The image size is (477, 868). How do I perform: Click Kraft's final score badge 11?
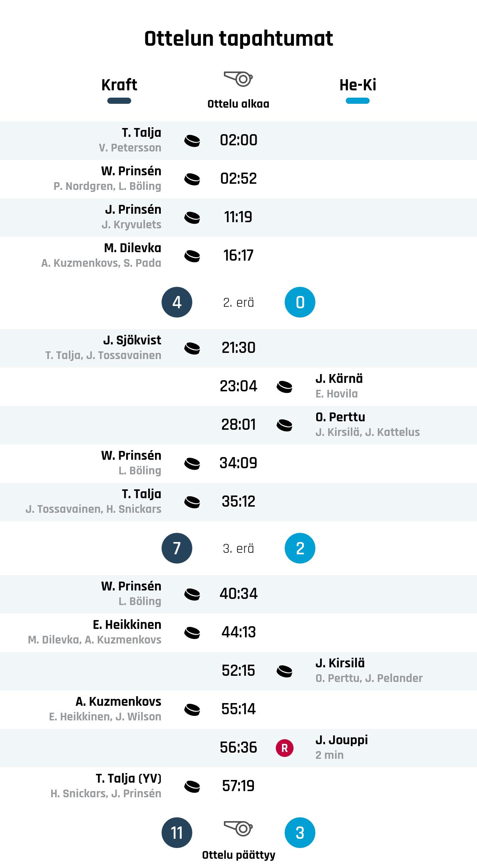coord(177,833)
